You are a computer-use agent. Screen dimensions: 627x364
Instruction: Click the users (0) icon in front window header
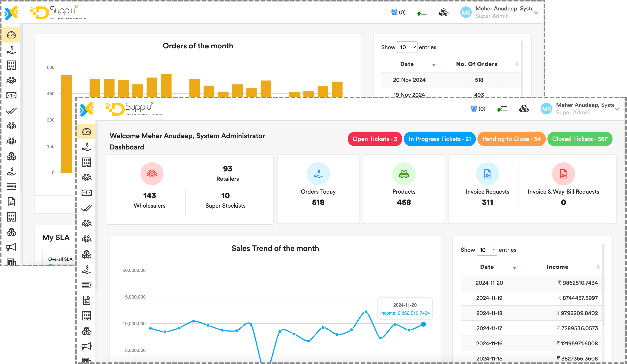click(478, 109)
